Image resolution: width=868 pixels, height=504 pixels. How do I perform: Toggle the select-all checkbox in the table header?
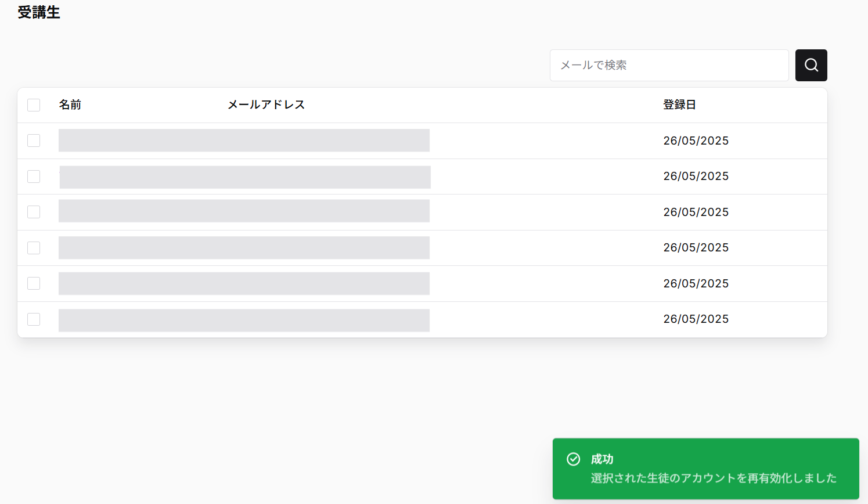34,105
